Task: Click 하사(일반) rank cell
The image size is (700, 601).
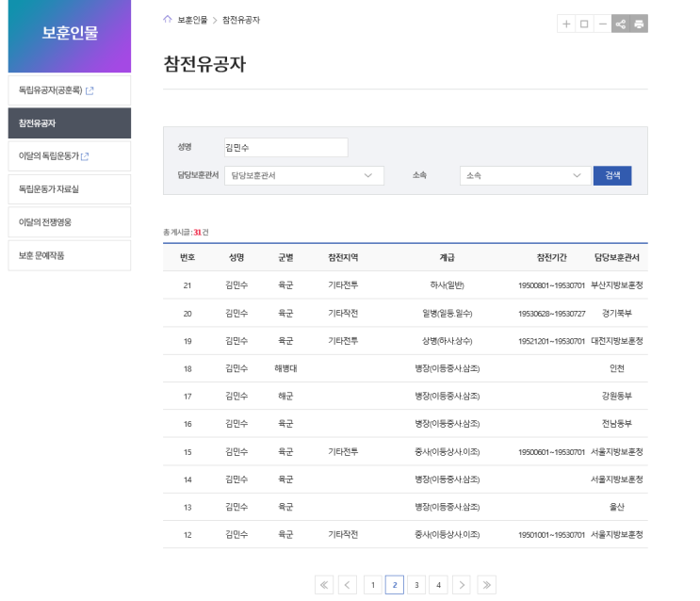Action: coord(447,284)
